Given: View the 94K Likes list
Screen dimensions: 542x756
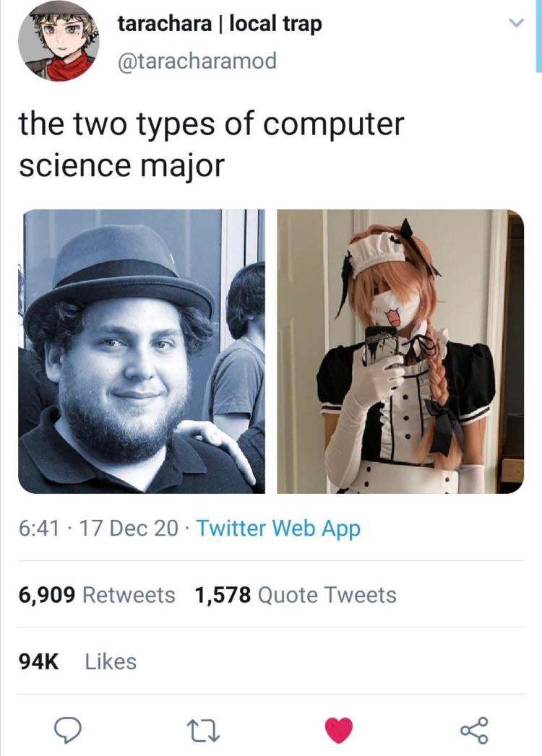Looking at the screenshot, I should click(x=78, y=661).
